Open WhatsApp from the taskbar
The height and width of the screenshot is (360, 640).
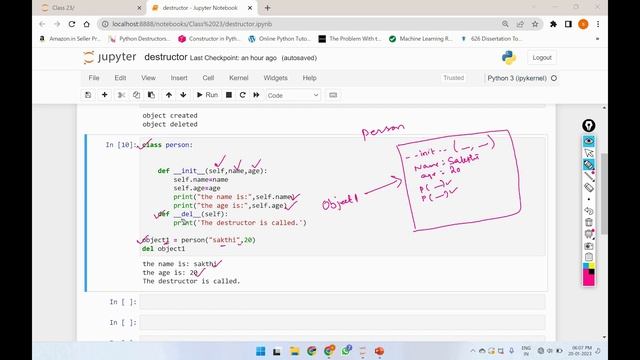pyautogui.click(x=347, y=351)
